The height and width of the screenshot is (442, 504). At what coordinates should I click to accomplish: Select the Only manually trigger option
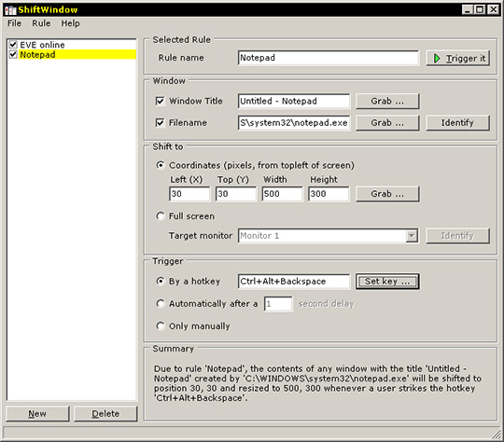(161, 326)
